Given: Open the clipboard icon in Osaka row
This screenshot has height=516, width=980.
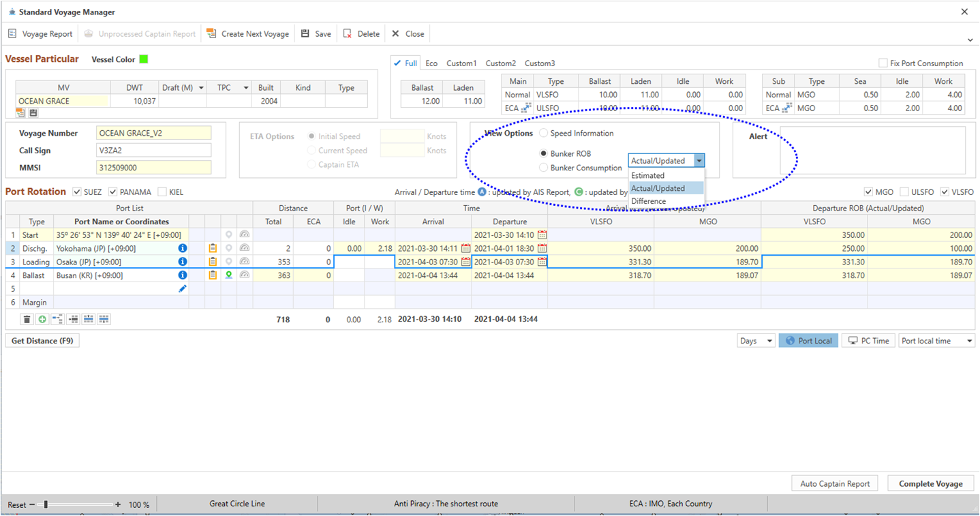Looking at the screenshot, I should 213,262.
